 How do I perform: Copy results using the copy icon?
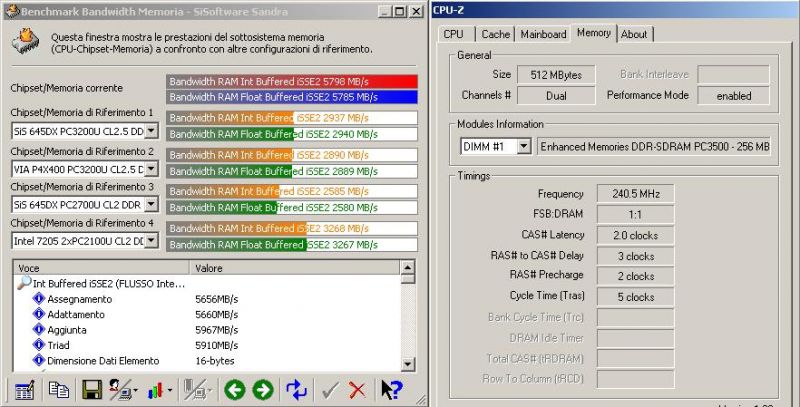pyautogui.click(x=59, y=390)
